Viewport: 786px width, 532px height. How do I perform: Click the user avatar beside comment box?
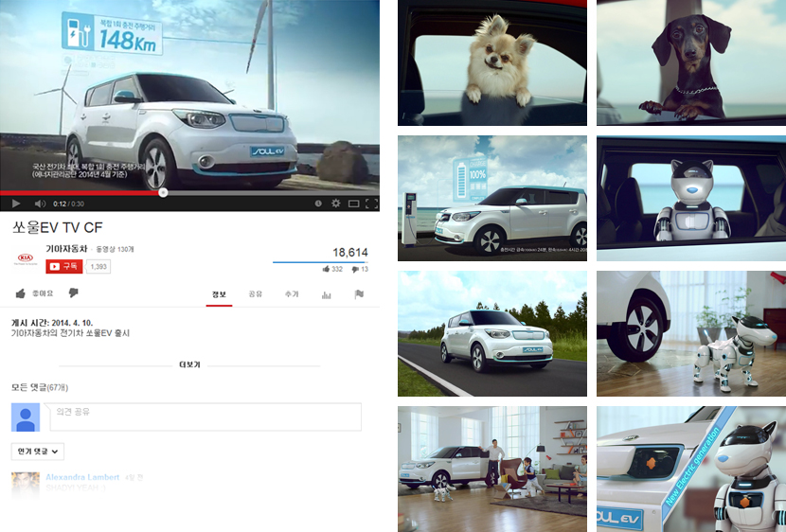pyautogui.click(x=26, y=417)
